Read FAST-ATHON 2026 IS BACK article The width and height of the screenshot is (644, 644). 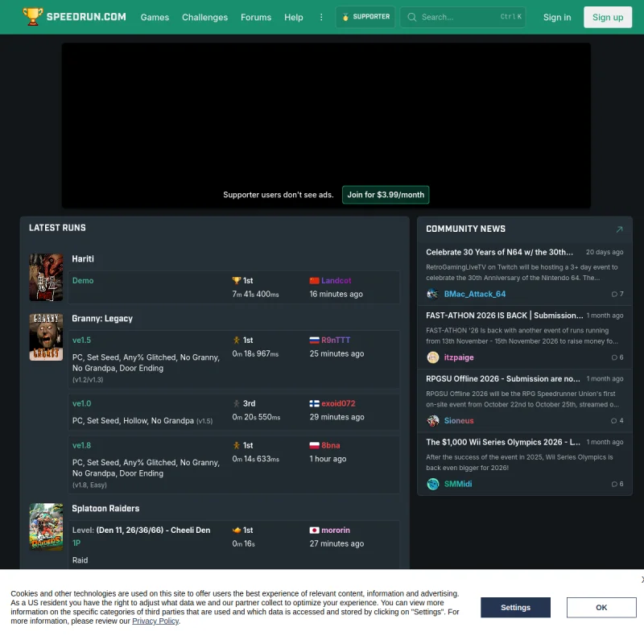click(505, 316)
